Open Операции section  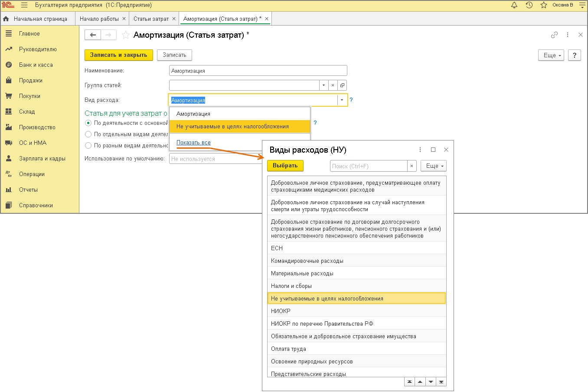click(39, 174)
